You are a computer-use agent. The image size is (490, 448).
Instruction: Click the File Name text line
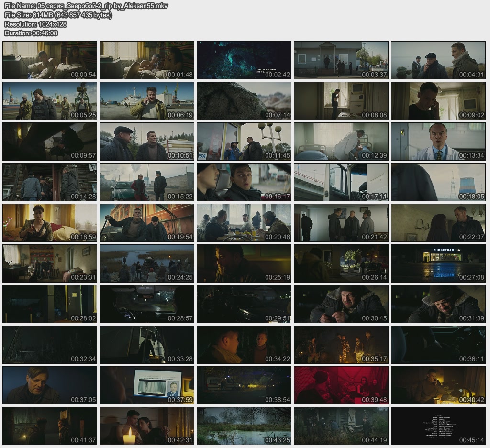pyautogui.click(x=86, y=6)
